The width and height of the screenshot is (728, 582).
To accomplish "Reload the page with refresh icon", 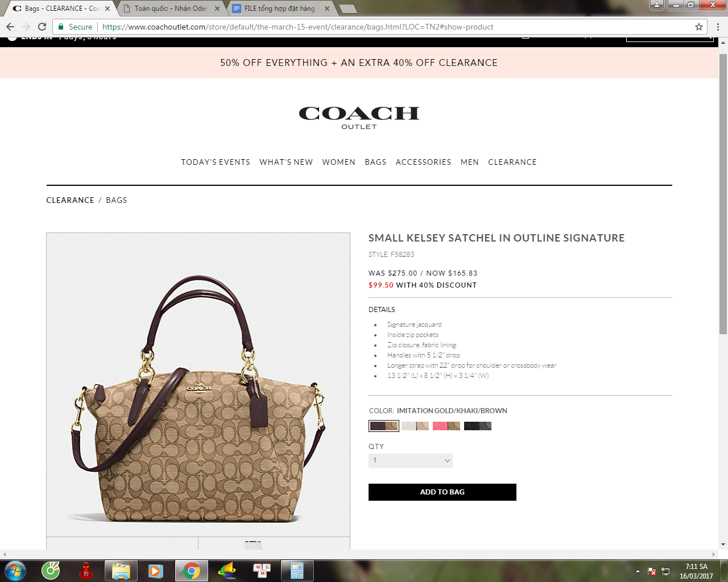I will coord(42,27).
